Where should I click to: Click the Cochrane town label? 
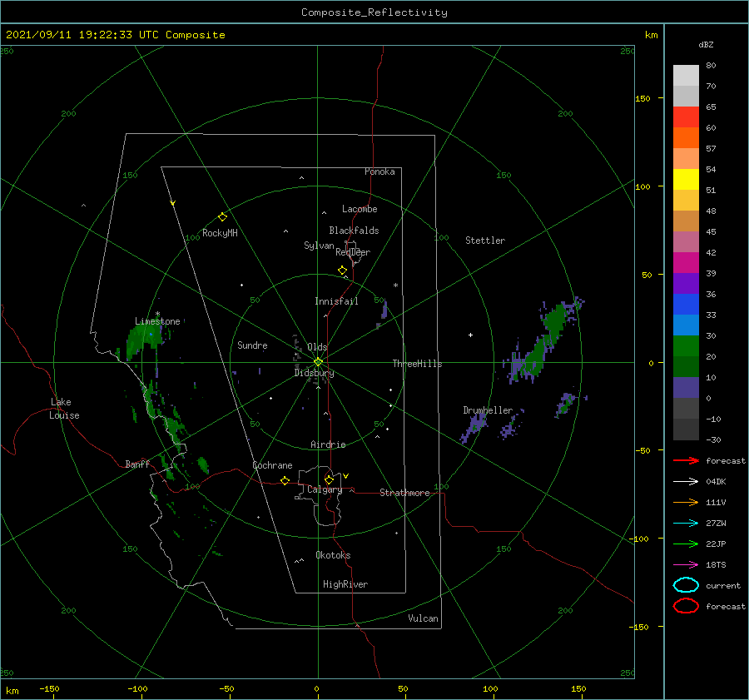(x=272, y=465)
